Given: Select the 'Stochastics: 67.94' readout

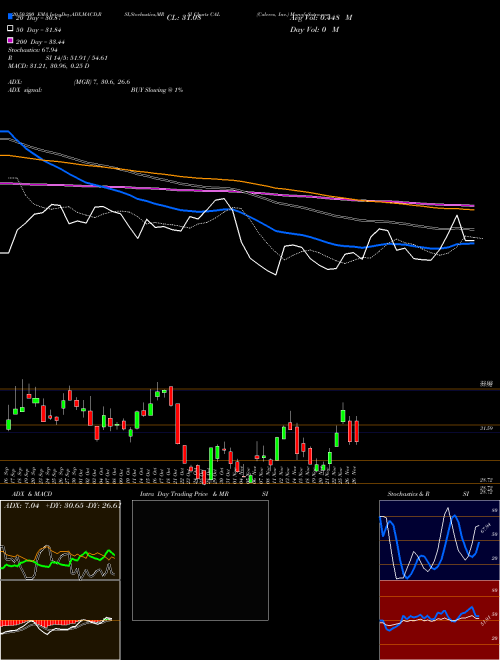Looking at the screenshot, I should coord(32,50).
